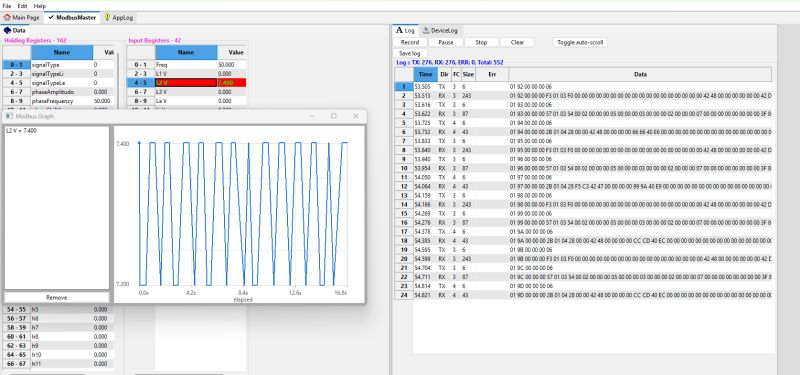Close the Modbus Graph window
Image resolution: width=800 pixels, height=375 pixels.
point(356,116)
